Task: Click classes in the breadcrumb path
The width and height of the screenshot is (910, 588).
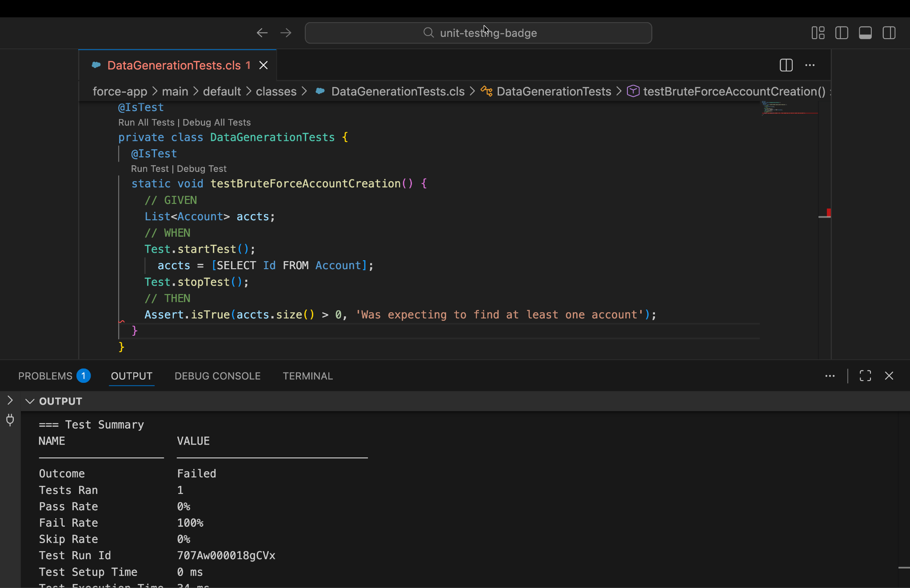Action: click(276, 91)
